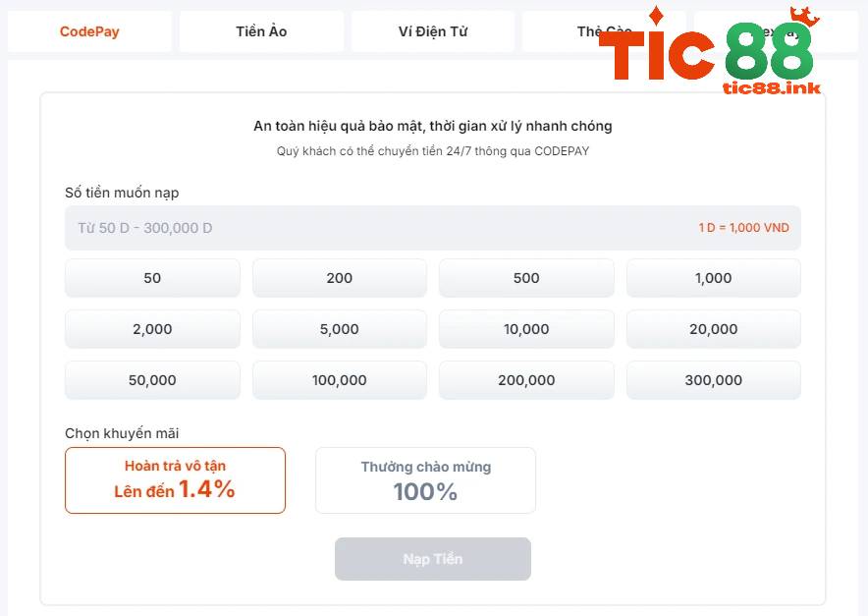868x616 pixels.
Task: Switch to the Tiền Ảo tab
Action: coord(260,30)
